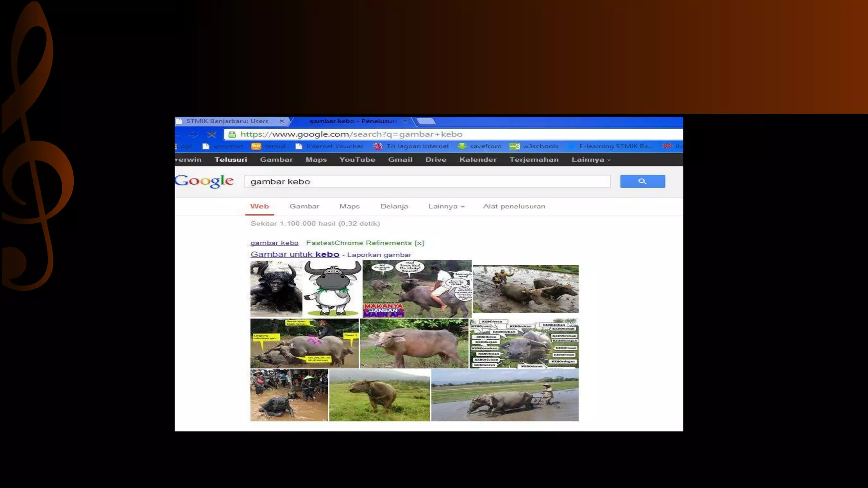Image resolution: width=868 pixels, height=488 pixels.
Task: Expand the Lainnya search filter dropdown
Action: pos(446,206)
